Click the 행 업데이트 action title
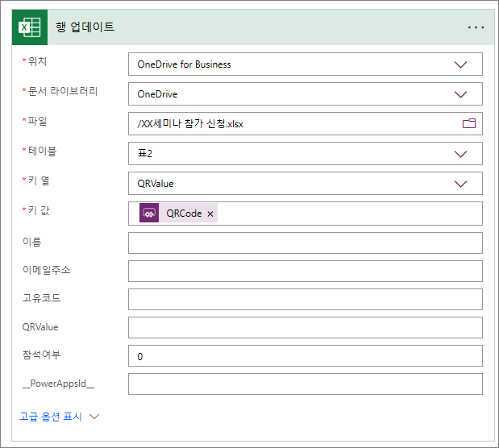499x448 pixels. [85, 27]
